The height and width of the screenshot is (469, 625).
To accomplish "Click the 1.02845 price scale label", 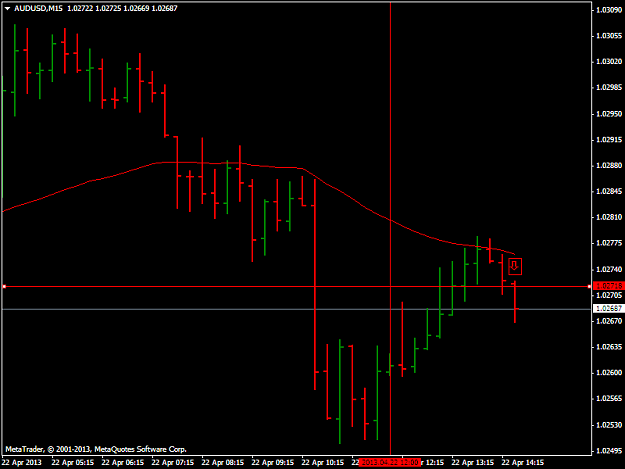I will [609, 192].
